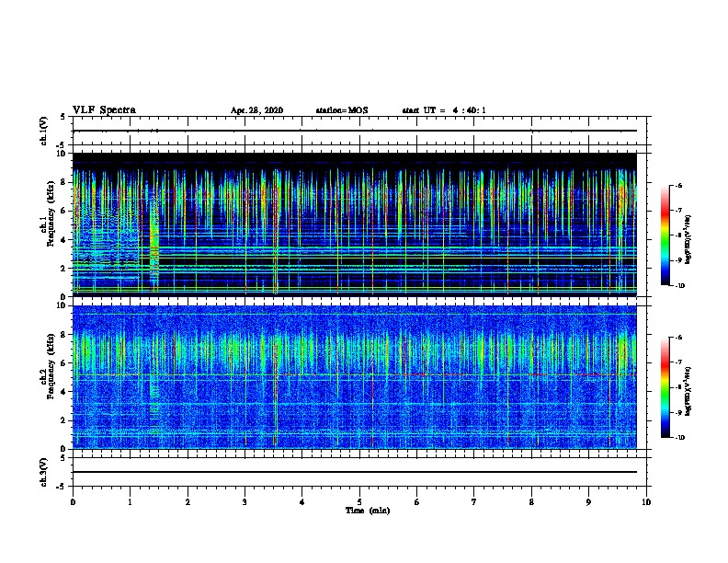Click the "Time (min)" axis title

pos(368,511)
